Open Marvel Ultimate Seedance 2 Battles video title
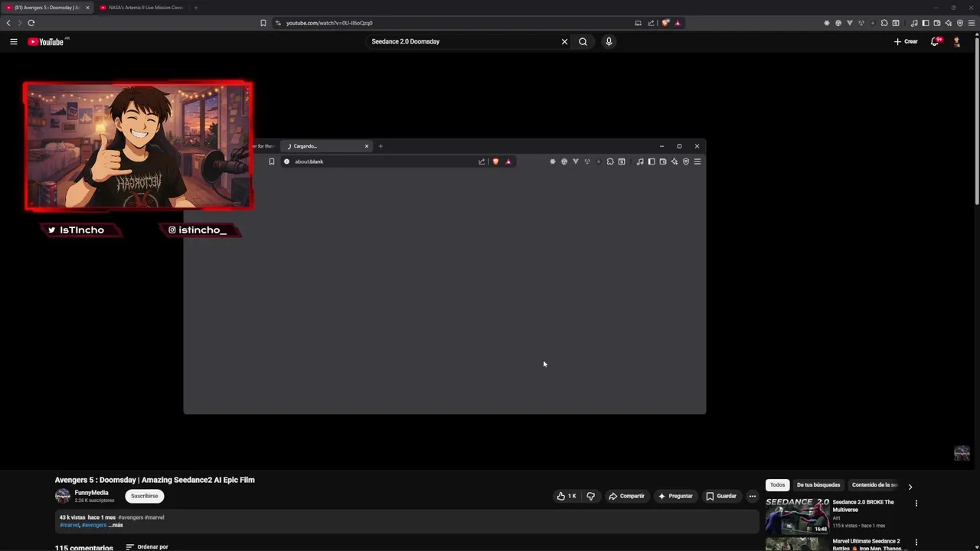The width and height of the screenshot is (980, 551). (x=870, y=545)
